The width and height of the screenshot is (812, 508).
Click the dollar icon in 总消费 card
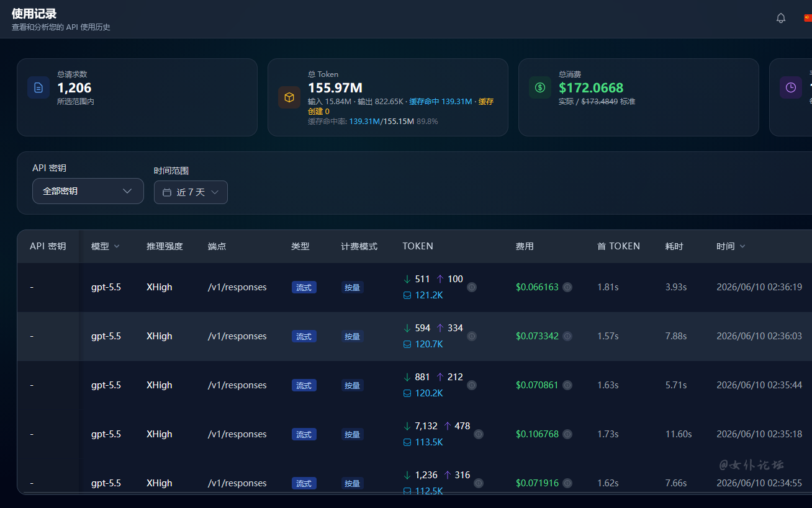click(540, 87)
